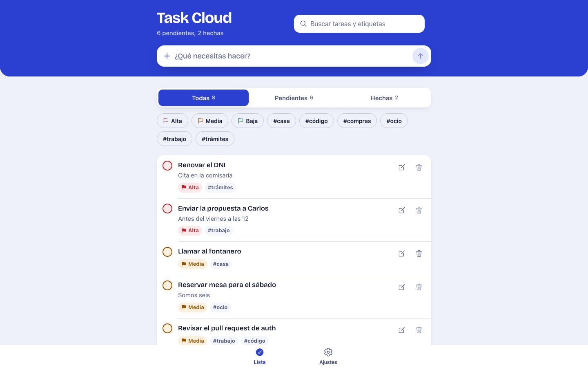Mark Llamar al fontanero as done
Image resolution: width=588 pixels, height=368 pixels.
(167, 252)
